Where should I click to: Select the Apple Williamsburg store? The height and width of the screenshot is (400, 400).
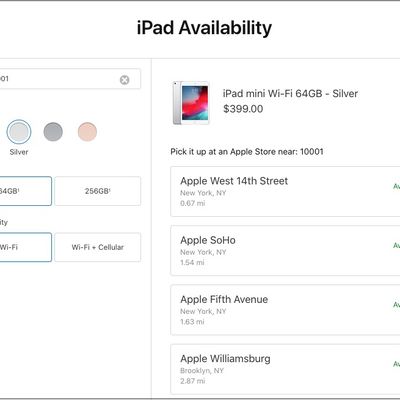285,369
